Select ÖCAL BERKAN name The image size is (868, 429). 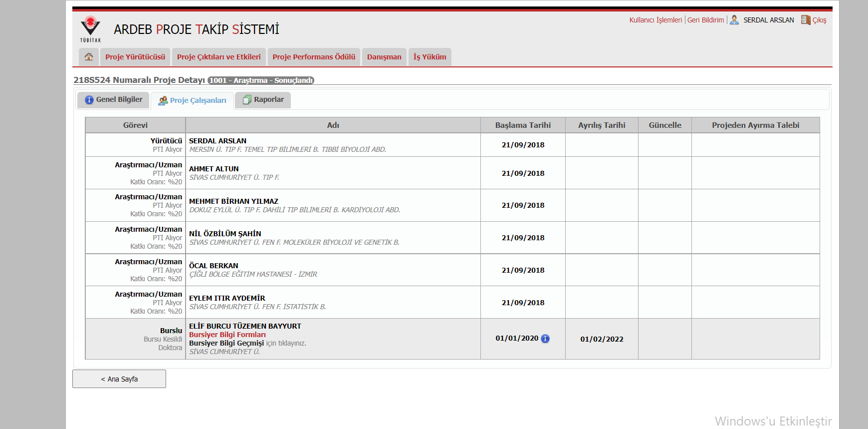point(214,266)
